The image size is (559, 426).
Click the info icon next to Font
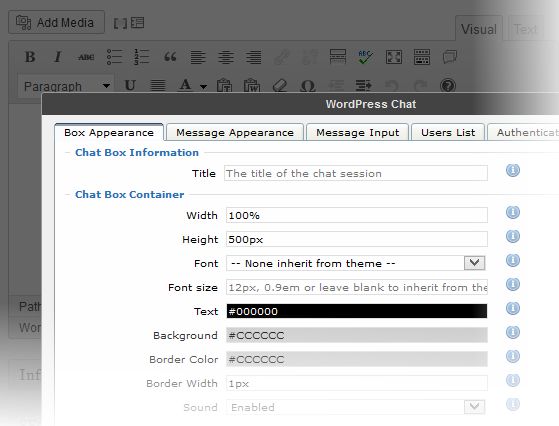(x=513, y=260)
